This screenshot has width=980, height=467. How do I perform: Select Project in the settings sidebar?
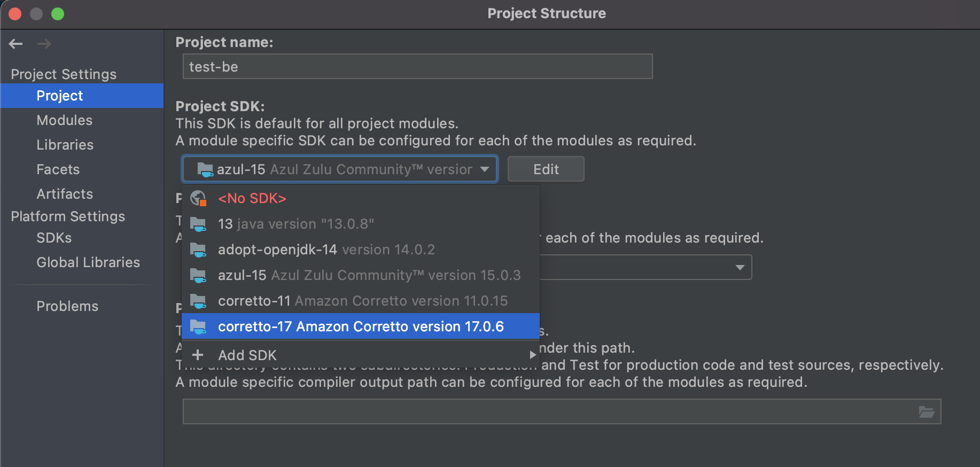[x=82, y=96]
